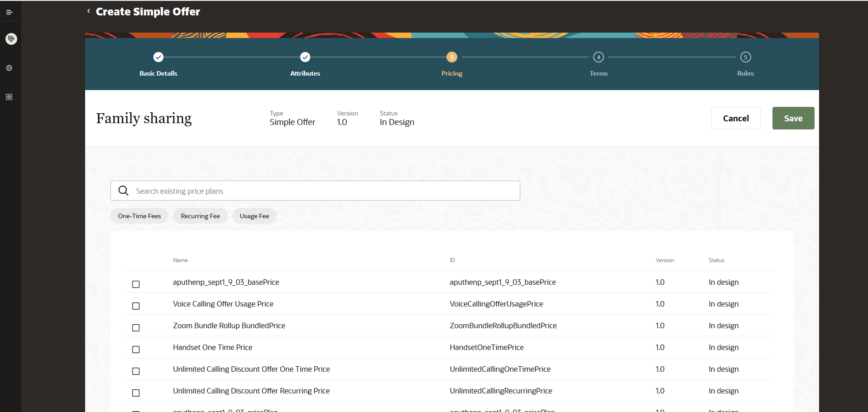Click the name Voice Calling Offer Usage Price
This screenshot has width=868, height=412.
pyautogui.click(x=223, y=304)
